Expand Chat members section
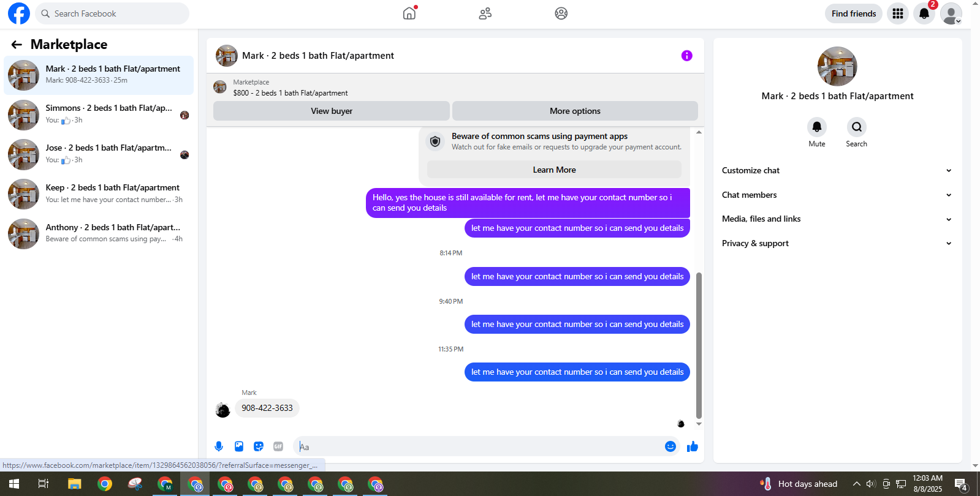 pyautogui.click(x=837, y=195)
